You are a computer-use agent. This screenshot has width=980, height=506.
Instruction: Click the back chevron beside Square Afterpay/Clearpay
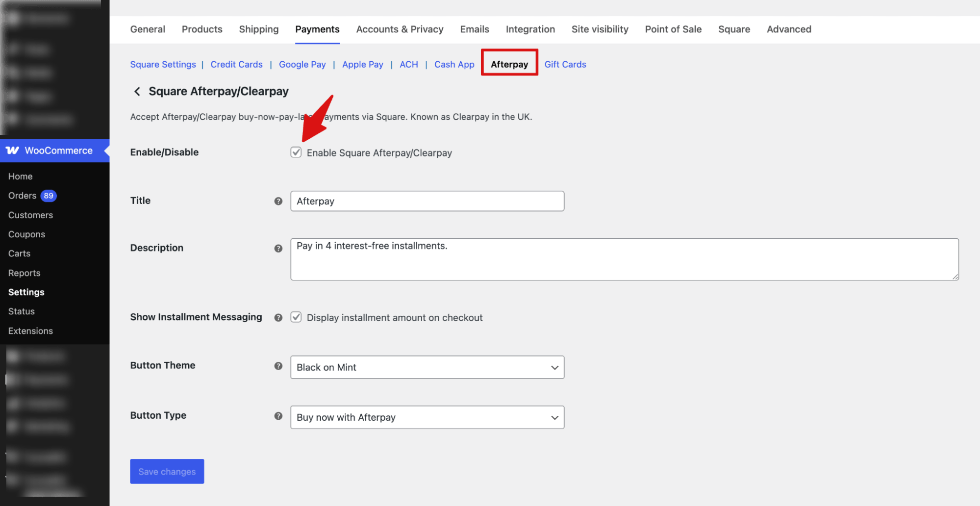(x=137, y=92)
